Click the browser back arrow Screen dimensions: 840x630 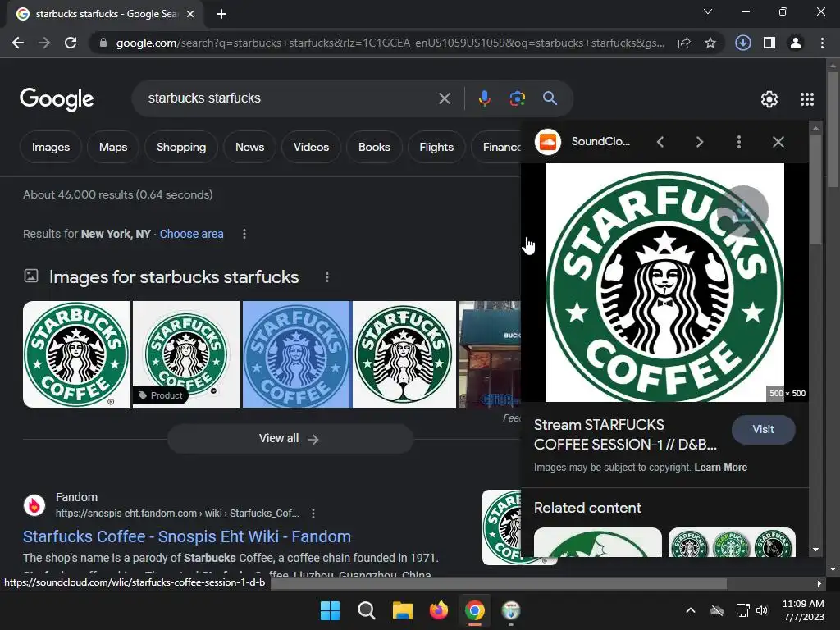click(x=18, y=43)
